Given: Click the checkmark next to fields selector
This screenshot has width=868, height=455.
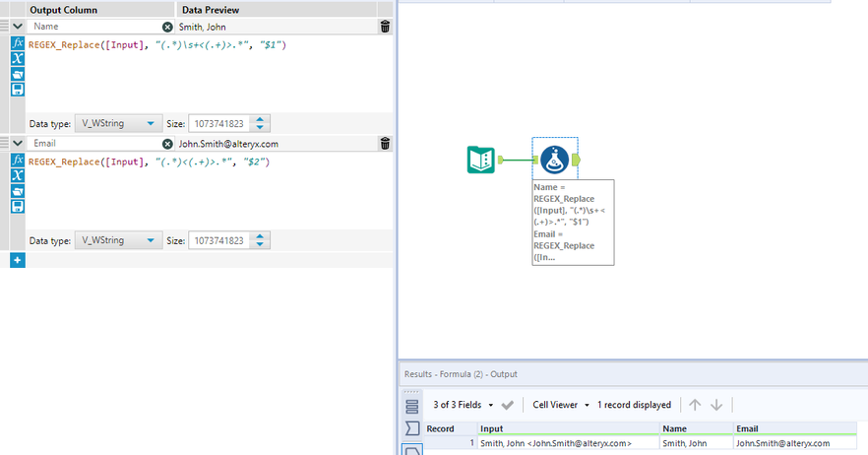Looking at the screenshot, I should pos(507,405).
